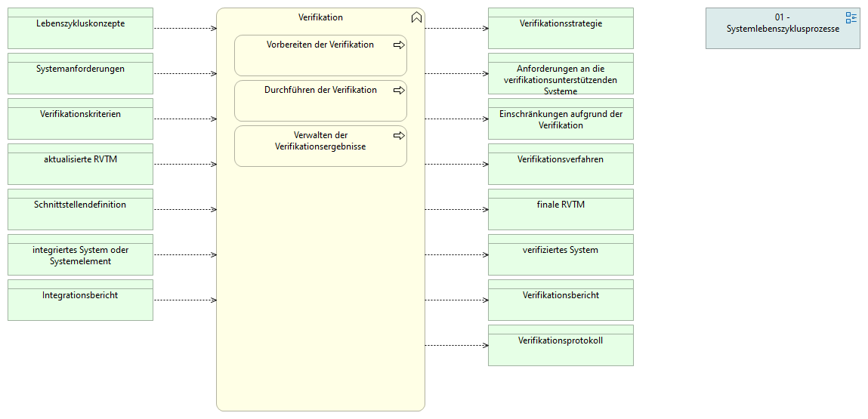868x419 pixels.
Task: Click the Schnittstellendefinition box
Action: pyautogui.click(x=80, y=210)
